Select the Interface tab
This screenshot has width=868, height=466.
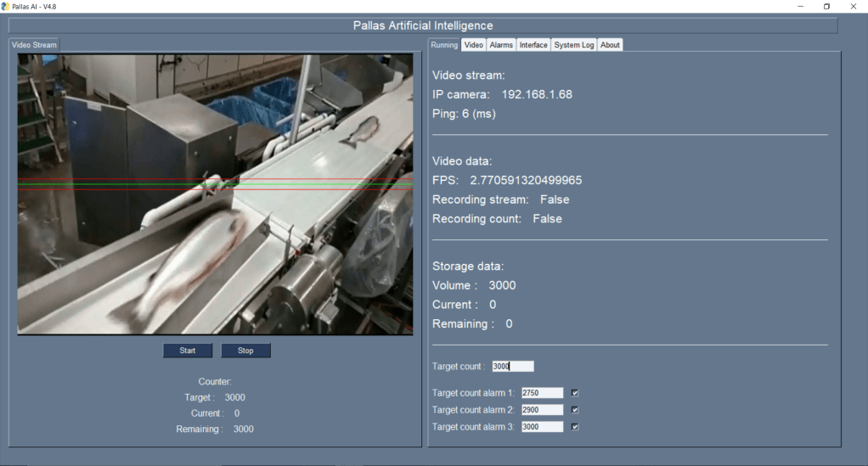(x=533, y=45)
